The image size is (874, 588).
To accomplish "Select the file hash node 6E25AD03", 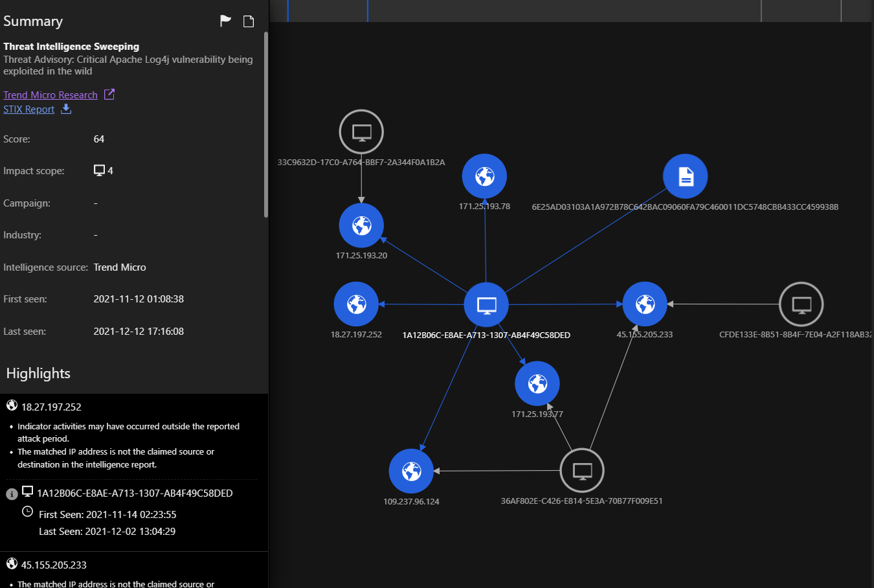I will (x=686, y=176).
